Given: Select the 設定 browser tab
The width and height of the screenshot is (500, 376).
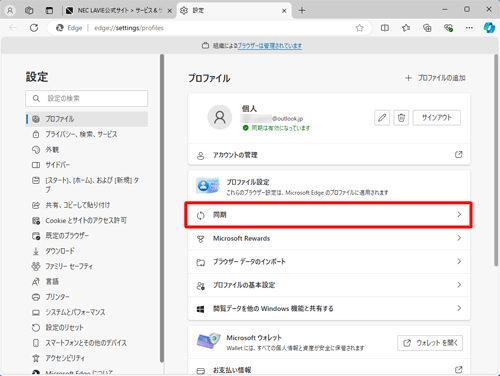Looking at the screenshot, I should tap(234, 11).
